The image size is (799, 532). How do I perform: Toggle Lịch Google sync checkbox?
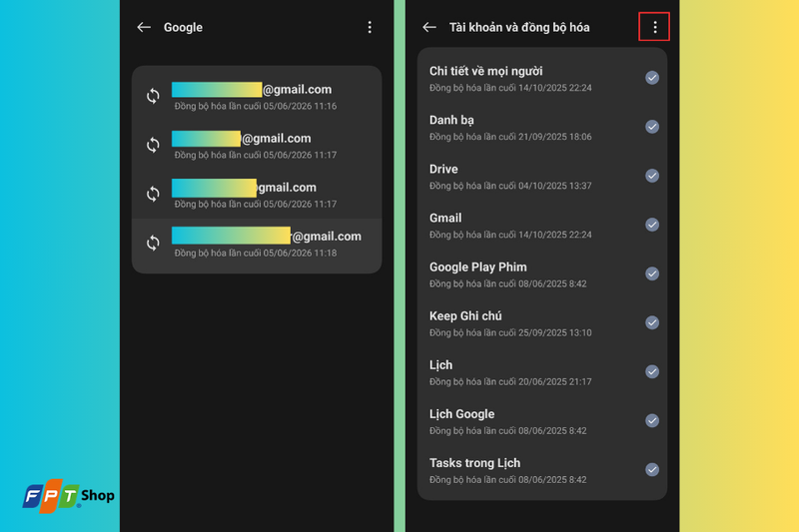point(652,420)
